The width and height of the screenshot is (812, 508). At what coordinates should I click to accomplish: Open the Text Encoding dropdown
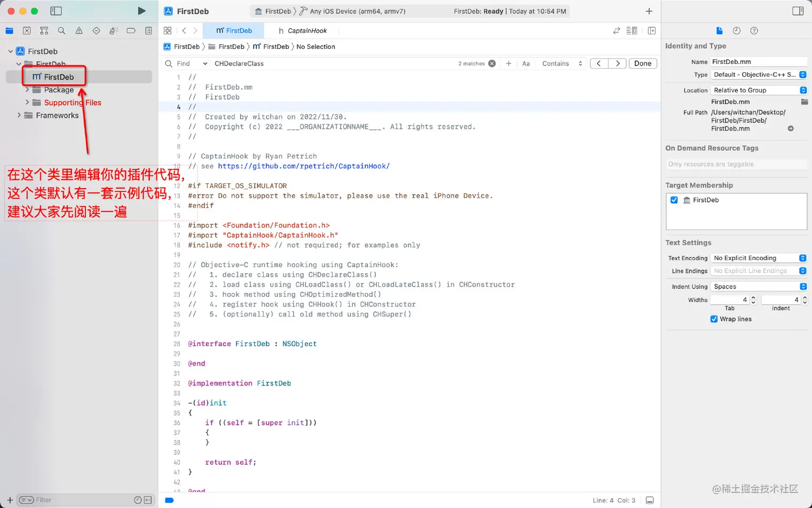point(758,258)
